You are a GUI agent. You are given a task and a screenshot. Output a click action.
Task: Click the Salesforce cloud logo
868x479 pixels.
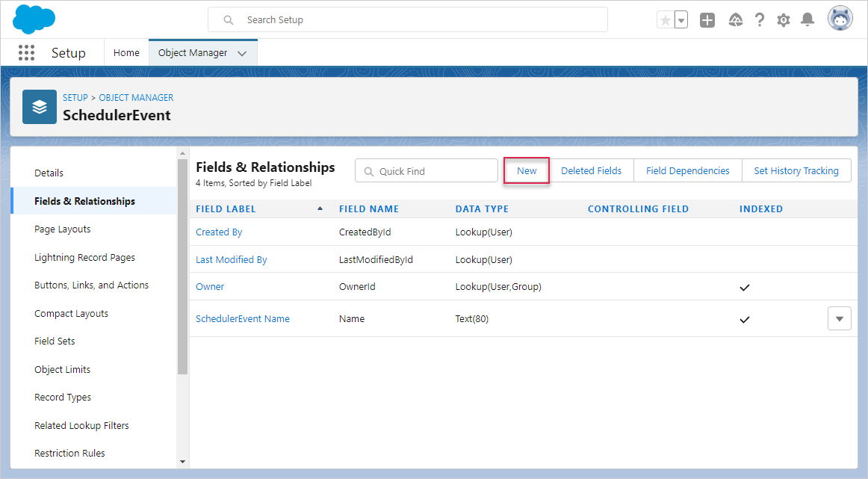coord(34,19)
